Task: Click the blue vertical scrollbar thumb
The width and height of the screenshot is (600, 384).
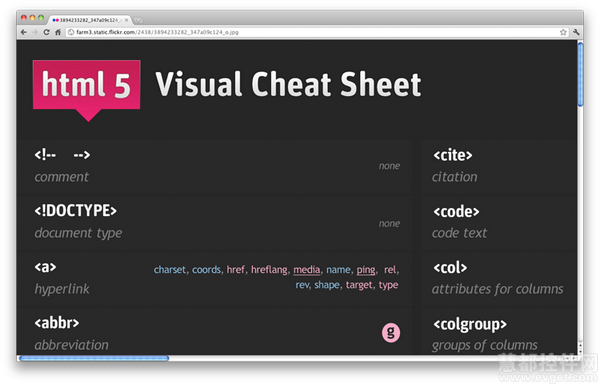Action: pos(580,75)
